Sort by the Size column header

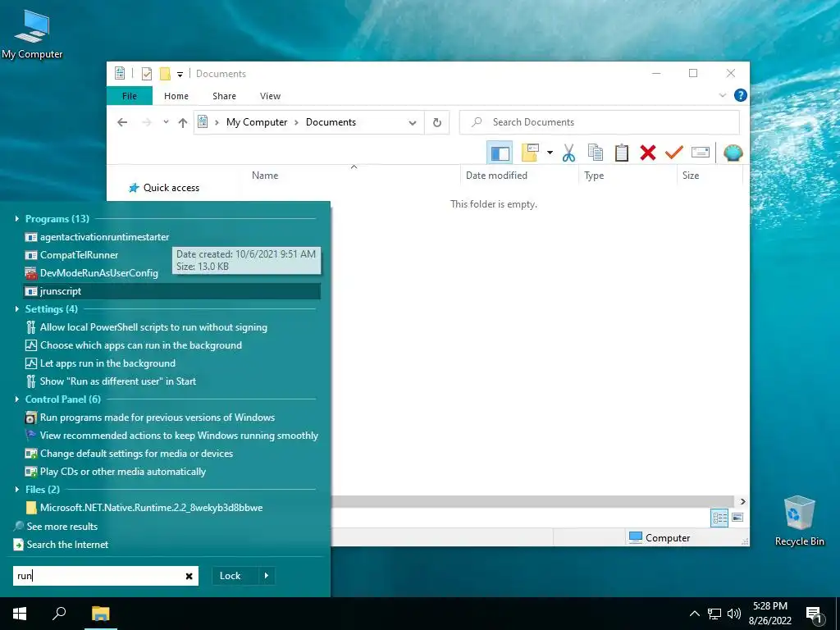(710, 176)
